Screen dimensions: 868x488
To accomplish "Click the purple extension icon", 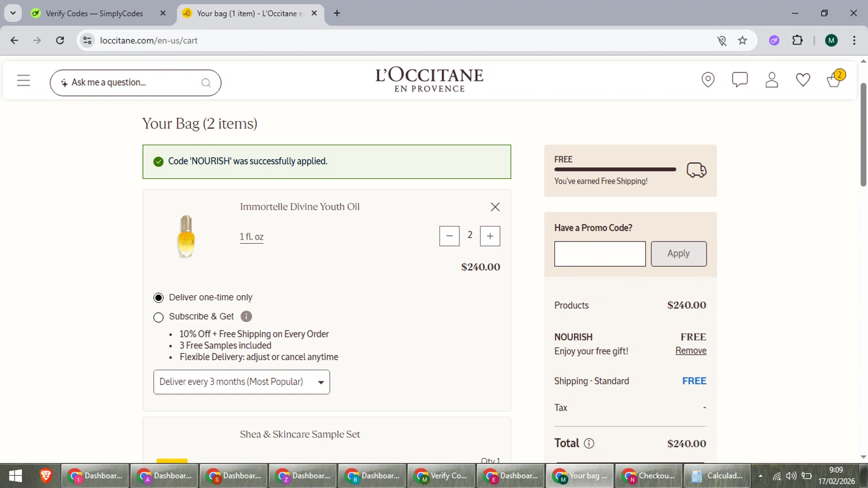I will pyautogui.click(x=774, y=41).
